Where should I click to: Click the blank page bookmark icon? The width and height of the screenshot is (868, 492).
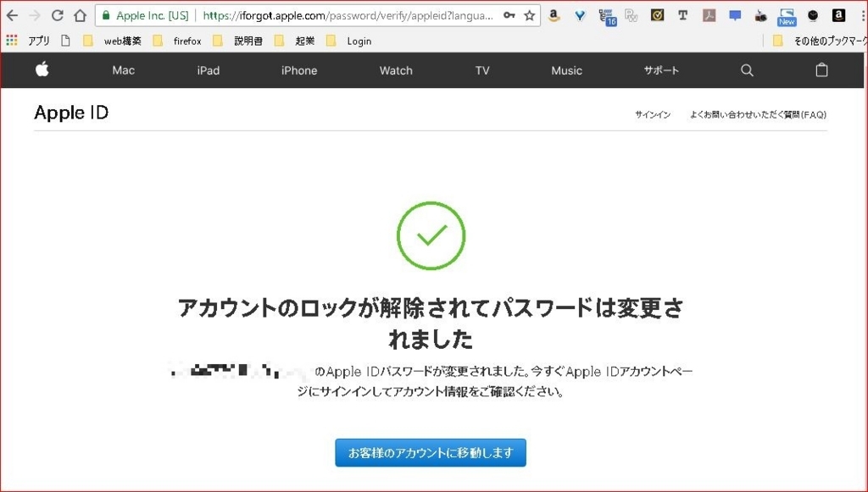coord(66,41)
